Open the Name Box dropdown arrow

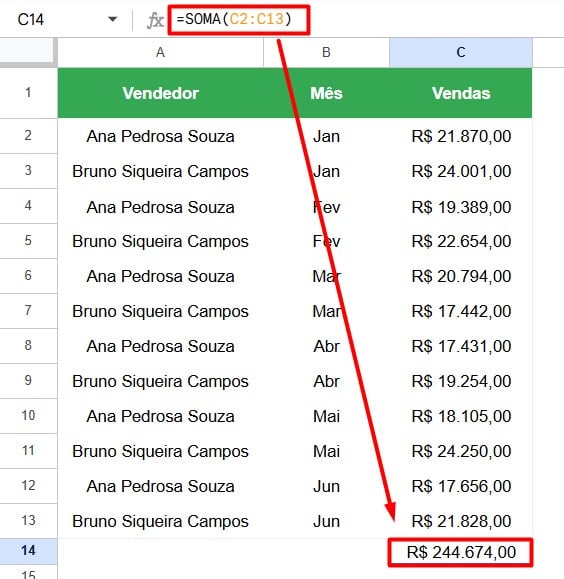[x=112, y=19]
